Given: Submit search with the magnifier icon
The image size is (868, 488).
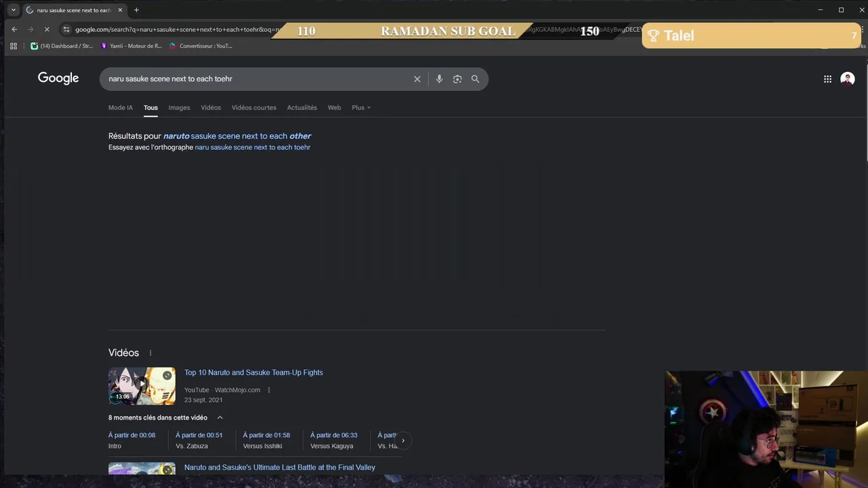Looking at the screenshot, I should point(475,79).
